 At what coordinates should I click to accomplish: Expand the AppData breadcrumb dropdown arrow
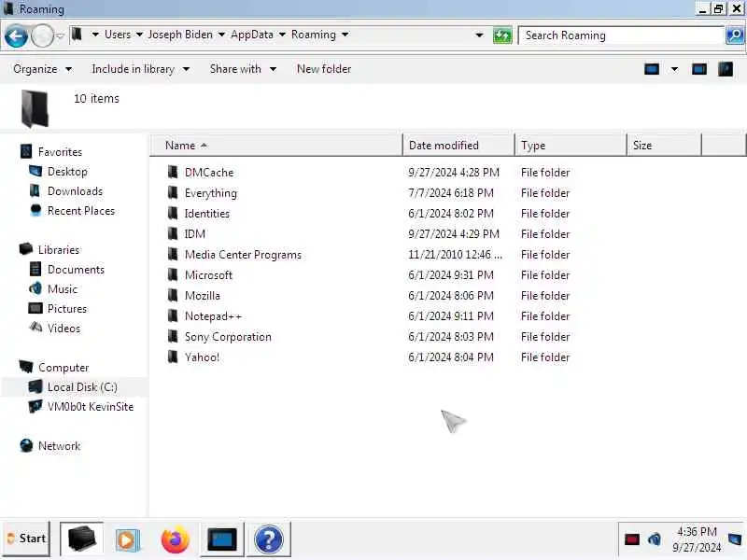[x=282, y=35]
